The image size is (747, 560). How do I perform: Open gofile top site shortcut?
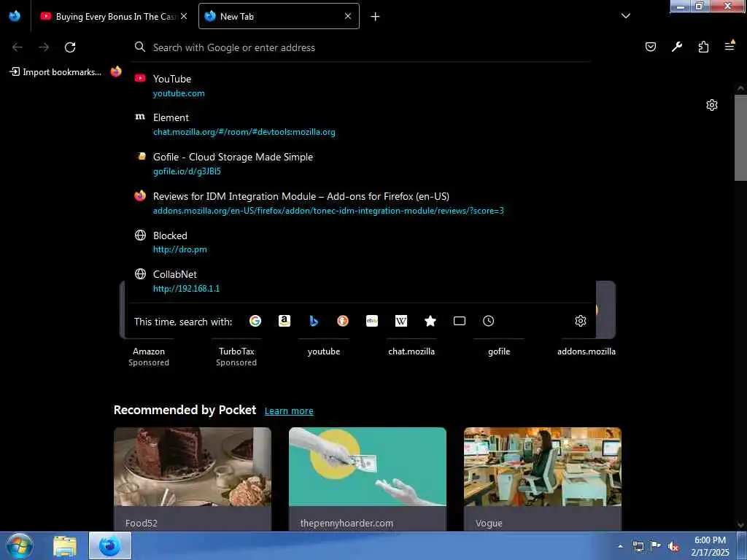[499, 351]
